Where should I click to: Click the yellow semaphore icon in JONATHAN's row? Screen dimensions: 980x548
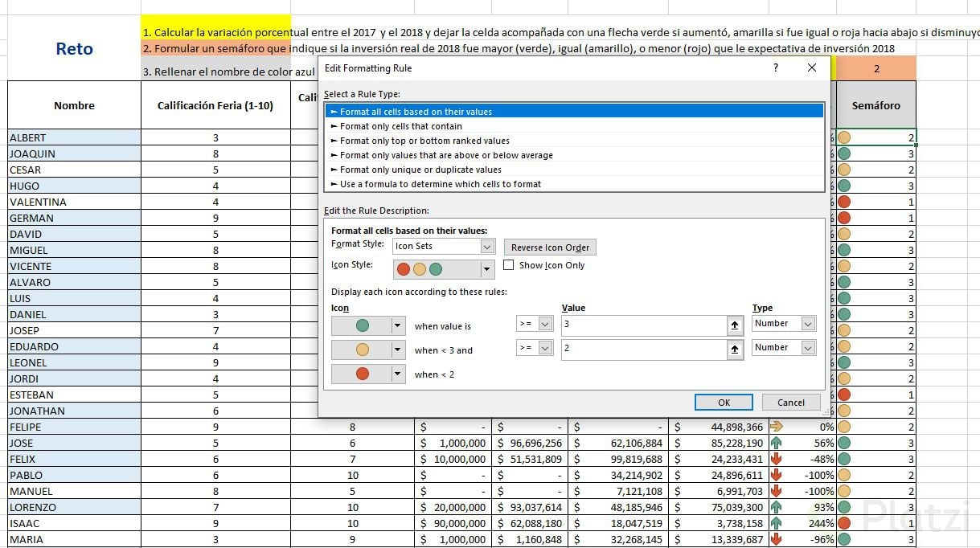point(844,411)
